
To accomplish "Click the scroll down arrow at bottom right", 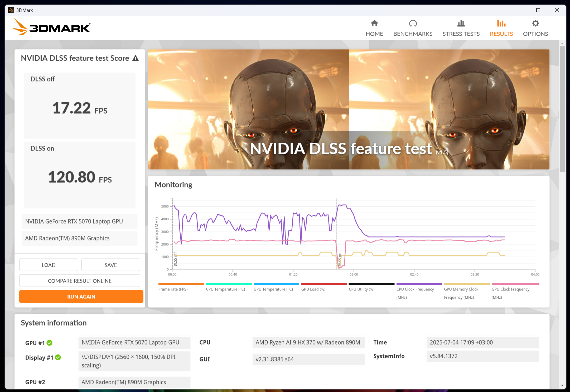I will pyautogui.click(x=562, y=385).
